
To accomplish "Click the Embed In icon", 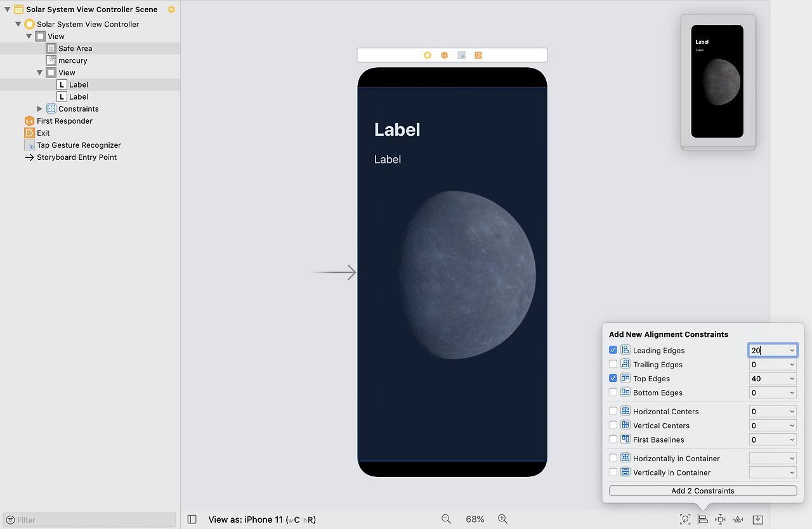I will pyautogui.click(x=757, y=519).
